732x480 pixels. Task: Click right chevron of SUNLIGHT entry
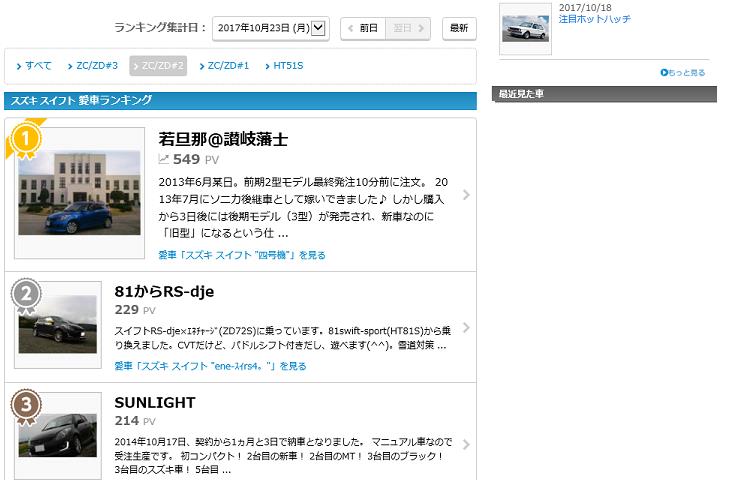click(466, 445)
